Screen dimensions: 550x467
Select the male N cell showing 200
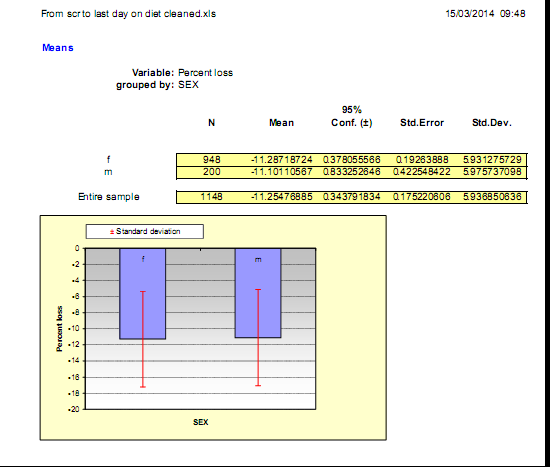click(212, 172)
